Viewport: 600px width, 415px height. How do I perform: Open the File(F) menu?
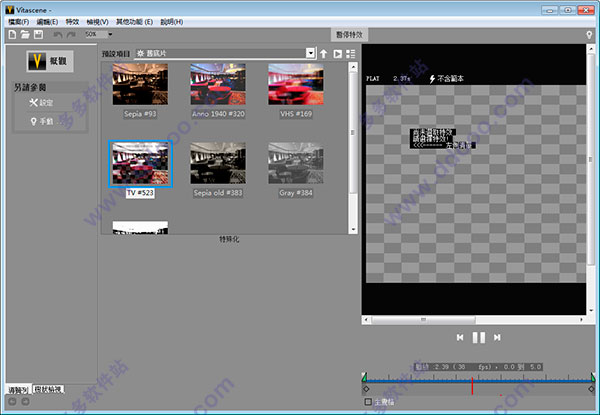[x=19, y=22]
